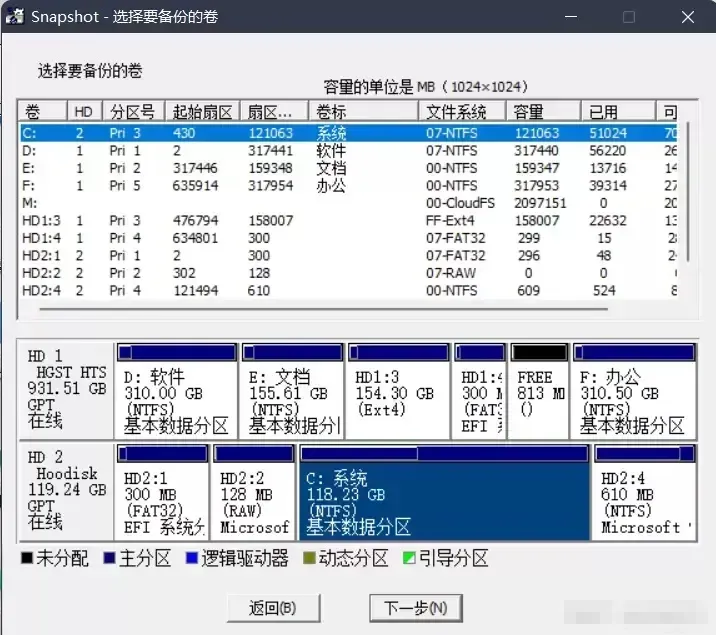The width and height of the screenshot is (716, 635).
Task: Click the FREE 813 MB unallocated block
Action: [539, 391]
